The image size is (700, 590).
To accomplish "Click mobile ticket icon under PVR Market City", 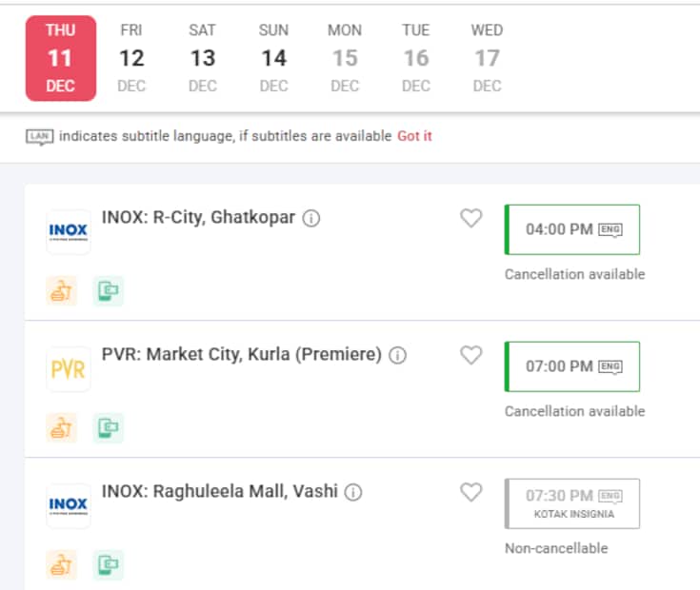I will click(x=109, y=428).
